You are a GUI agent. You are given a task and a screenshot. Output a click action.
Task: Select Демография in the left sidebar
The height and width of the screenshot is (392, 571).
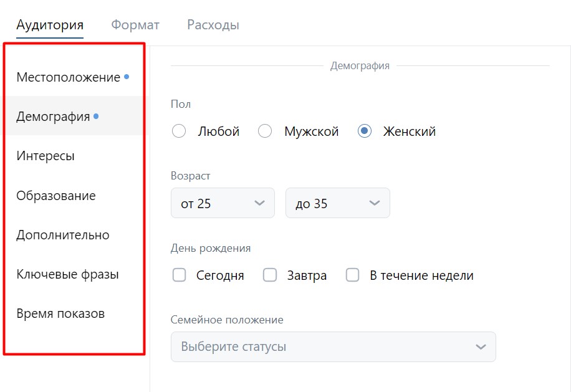54,117
